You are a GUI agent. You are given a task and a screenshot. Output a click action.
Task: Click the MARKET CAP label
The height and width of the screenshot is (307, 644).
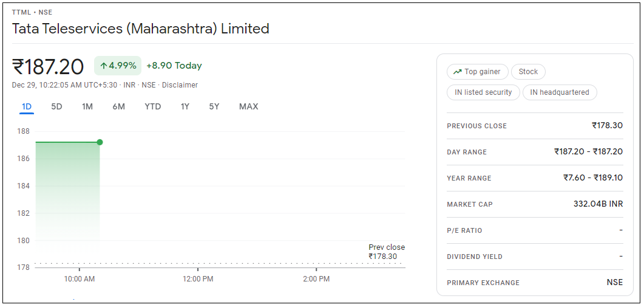pos(470,204)
